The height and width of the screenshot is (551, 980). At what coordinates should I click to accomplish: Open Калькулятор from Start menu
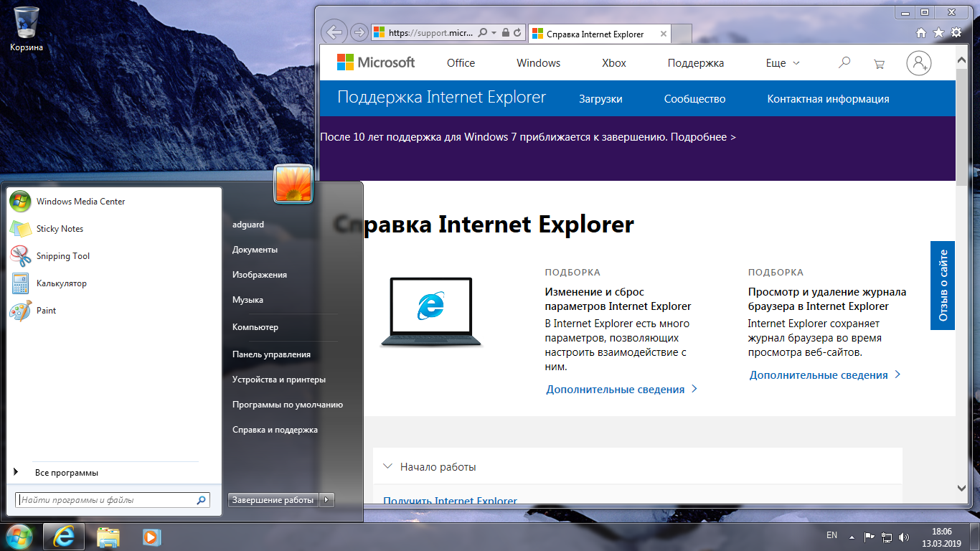coord(114,283)
